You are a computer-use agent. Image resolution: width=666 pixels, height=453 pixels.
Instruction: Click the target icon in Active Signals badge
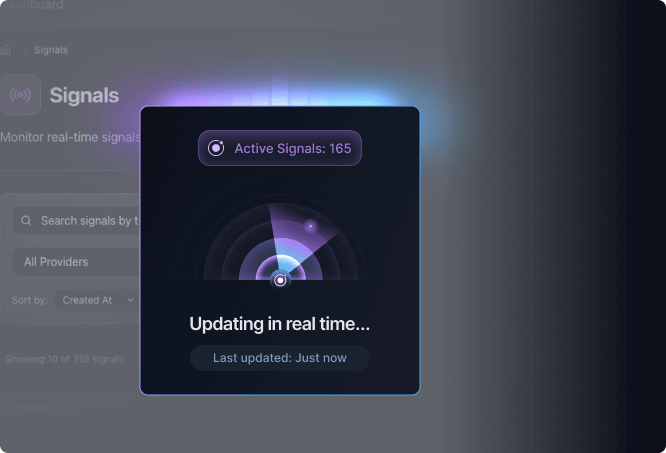point(216,148)
